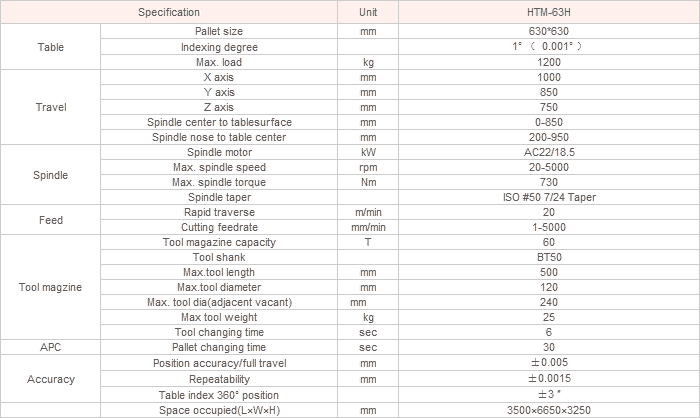Viewport: 700px width, 418px height.
Task: Select the Space occupied value 3500×6650×3250
Action: click(x=549, y=410)
